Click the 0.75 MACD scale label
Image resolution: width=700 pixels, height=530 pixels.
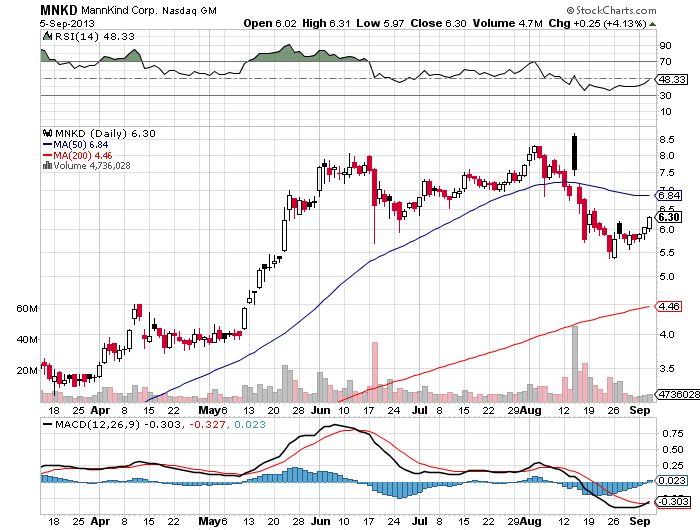(x=673, y=434)
